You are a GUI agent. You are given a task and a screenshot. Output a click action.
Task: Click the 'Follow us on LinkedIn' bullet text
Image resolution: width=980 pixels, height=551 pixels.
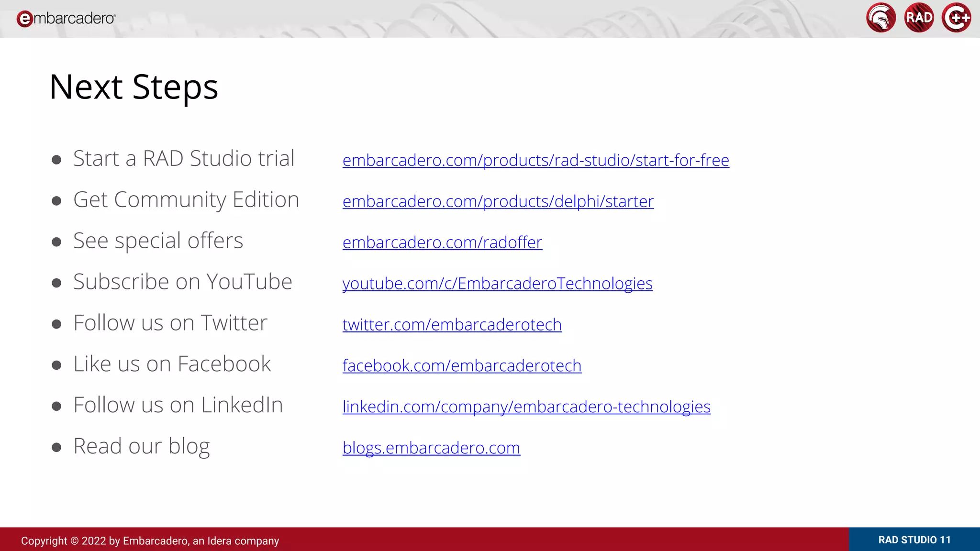(178, 406)
